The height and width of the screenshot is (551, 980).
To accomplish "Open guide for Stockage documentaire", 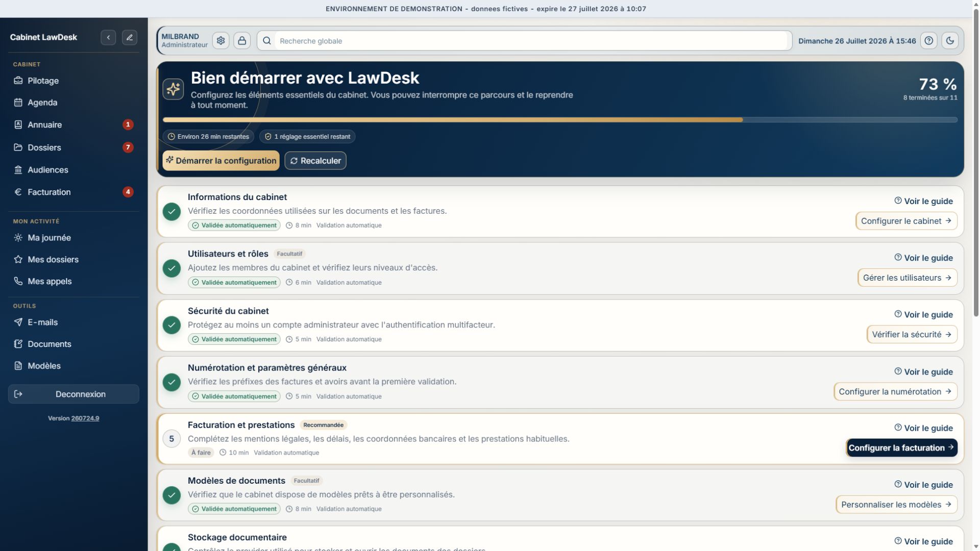I will 923,541.
